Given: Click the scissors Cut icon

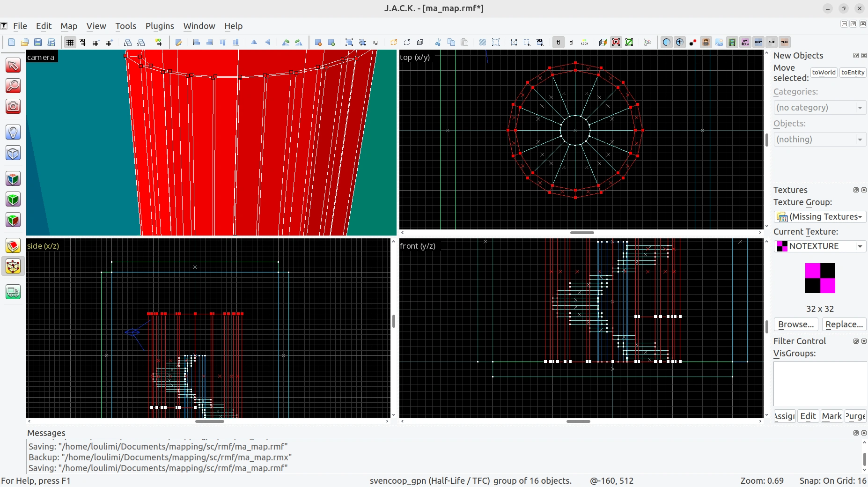Looking at the screenshot, I should click(x=438, y=42).
